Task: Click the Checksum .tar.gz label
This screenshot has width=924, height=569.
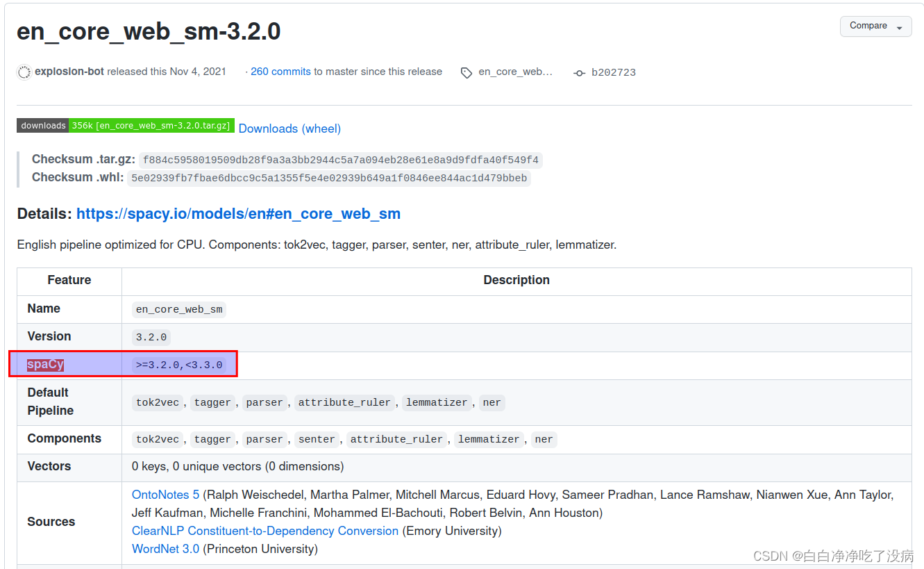Action: point(83,159)
